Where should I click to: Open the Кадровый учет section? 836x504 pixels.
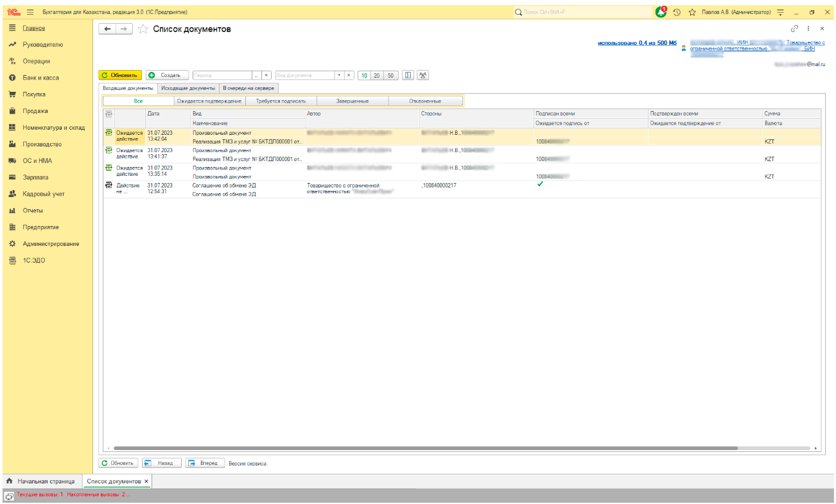click(x=44, y=194)
